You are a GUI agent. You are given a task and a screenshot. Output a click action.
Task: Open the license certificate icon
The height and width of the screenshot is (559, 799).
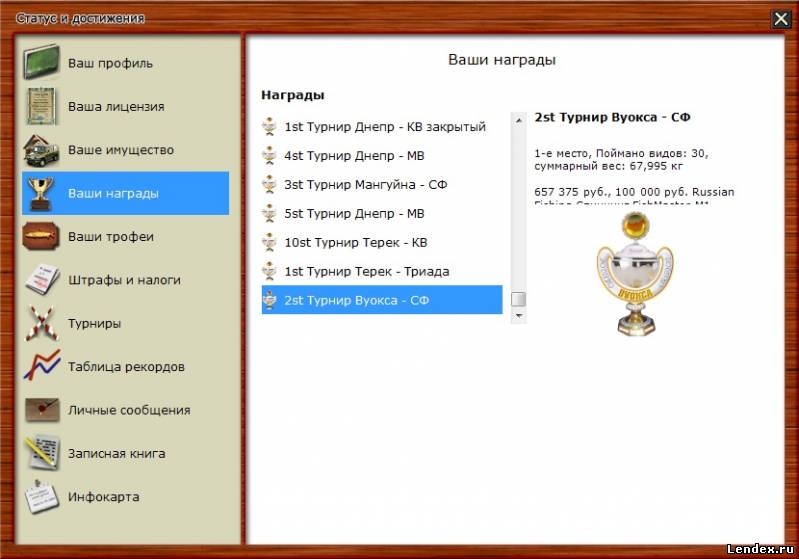[x=42, y=106]
